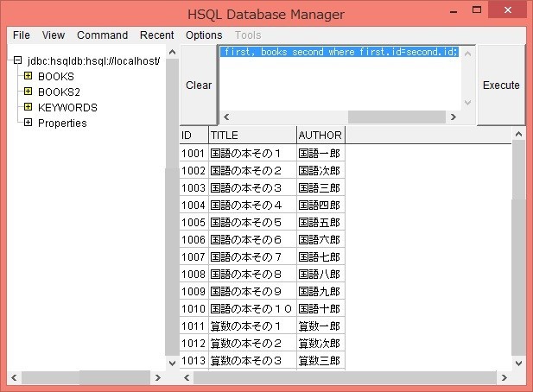
Task: Click the title cell 国語の本その8
Action: coord(252,274)
